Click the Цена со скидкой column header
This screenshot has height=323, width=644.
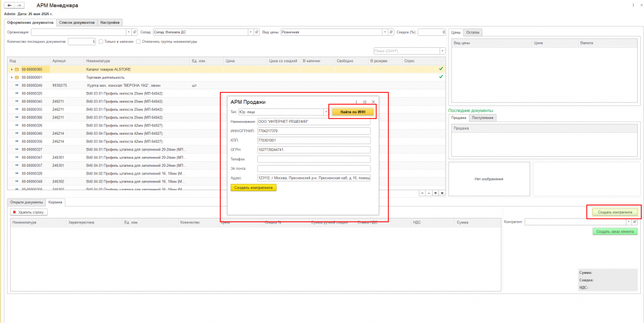[284, 61]
